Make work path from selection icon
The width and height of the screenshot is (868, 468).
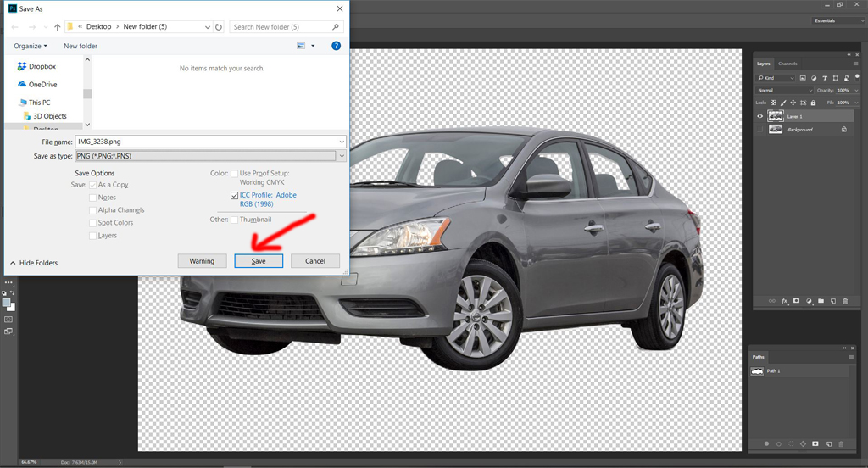coord(804,443)
